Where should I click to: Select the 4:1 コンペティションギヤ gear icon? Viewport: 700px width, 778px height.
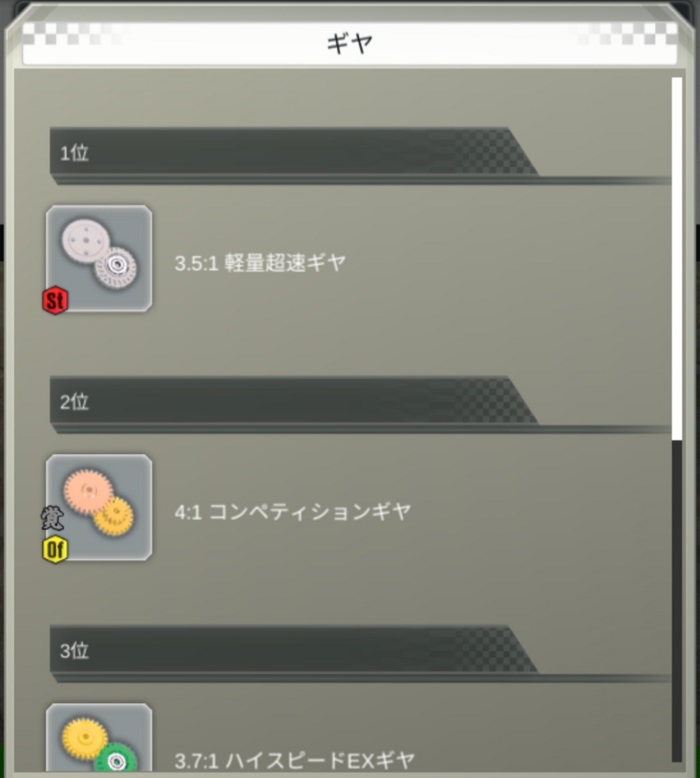coord(99,508)
